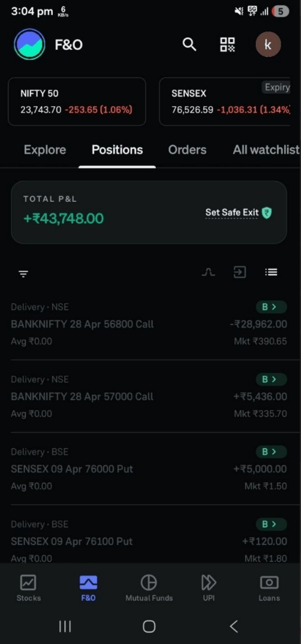
Task: Open UPI from the bottom bar
Action: click(209, 588)
